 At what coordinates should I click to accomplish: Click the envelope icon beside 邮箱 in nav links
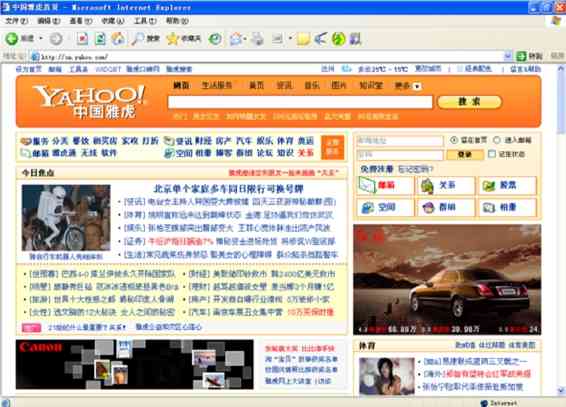click(26, 153)
